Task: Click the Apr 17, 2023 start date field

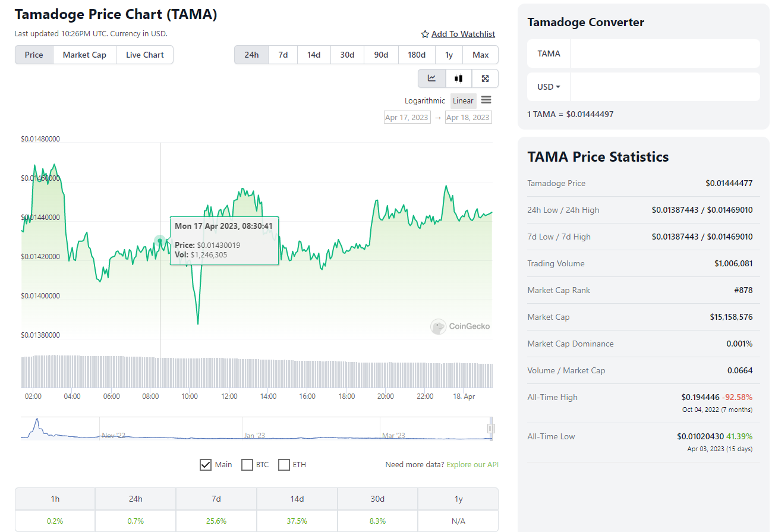Action: [407, 117]
